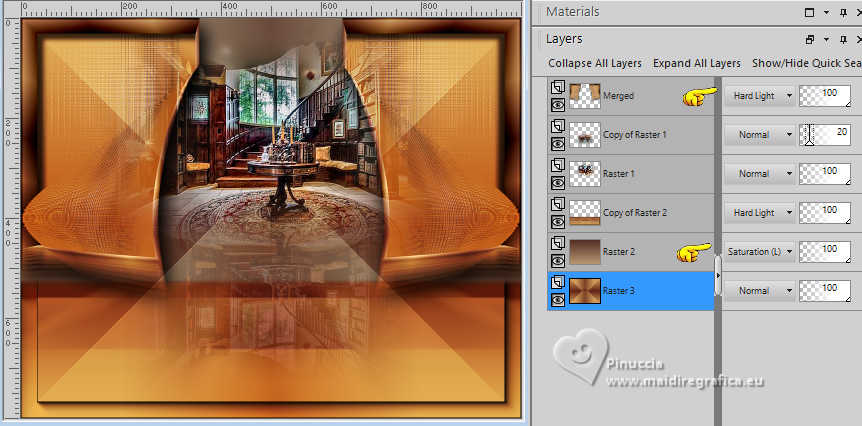Toggle visibility of the Raster 1 layer

(x=558, y=182)
